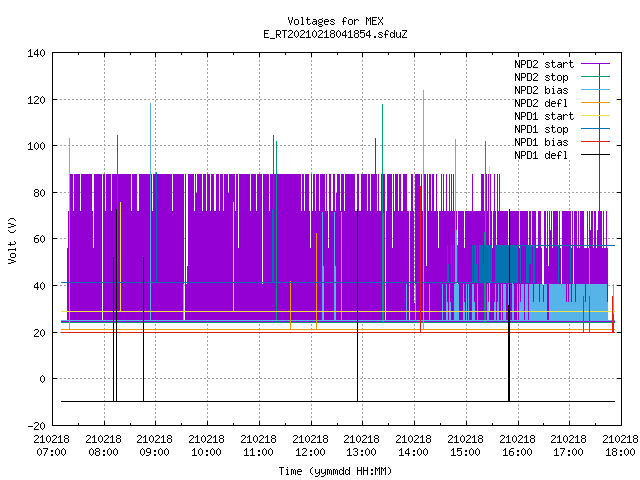Click the yellow NPD1 start legend line
Viewport: 640px width, 480px height.
point(596,116)
